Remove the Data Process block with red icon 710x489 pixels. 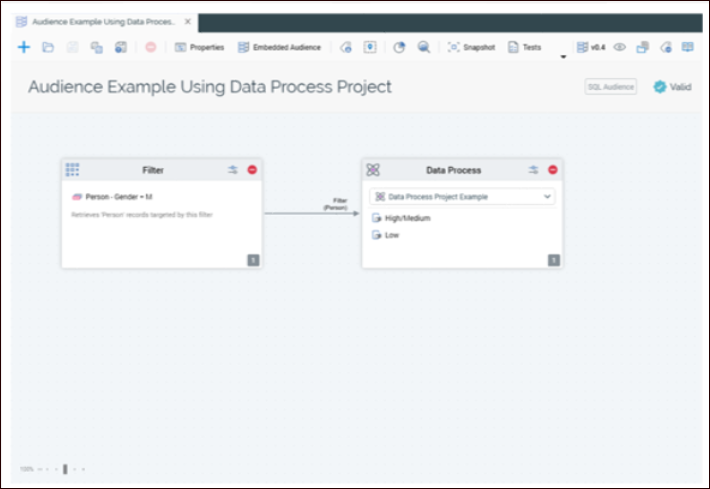click(x=552, y=170)
